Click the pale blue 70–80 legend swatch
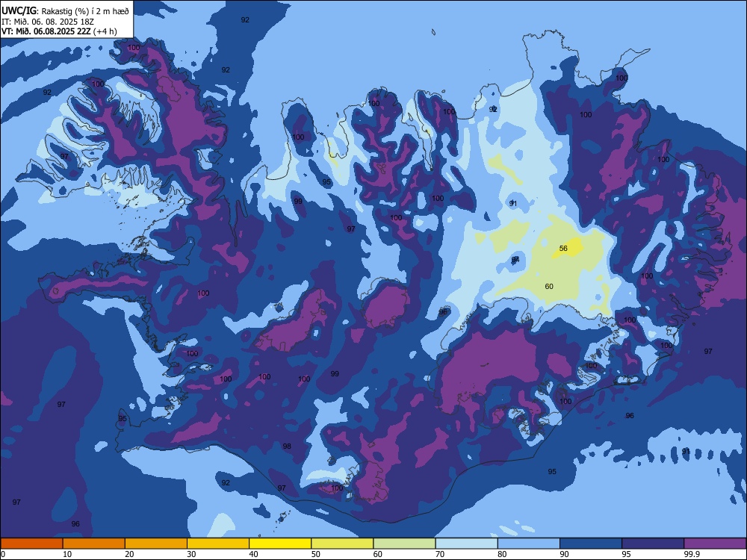This screenshot has height=560, width=747. [x=466, y=544]
